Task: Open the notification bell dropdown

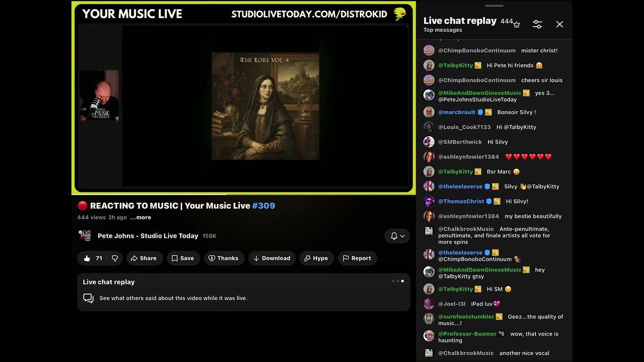Action: pos(397,236)
